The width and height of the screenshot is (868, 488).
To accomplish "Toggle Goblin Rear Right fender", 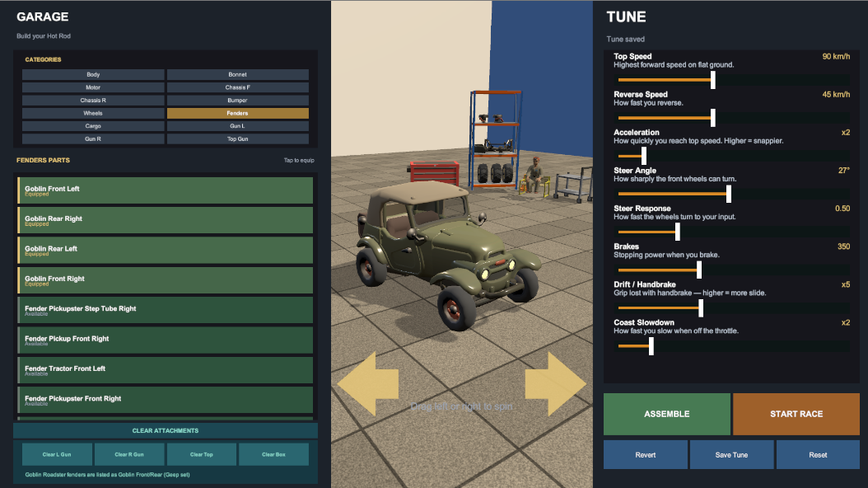I will pos(165,220).
